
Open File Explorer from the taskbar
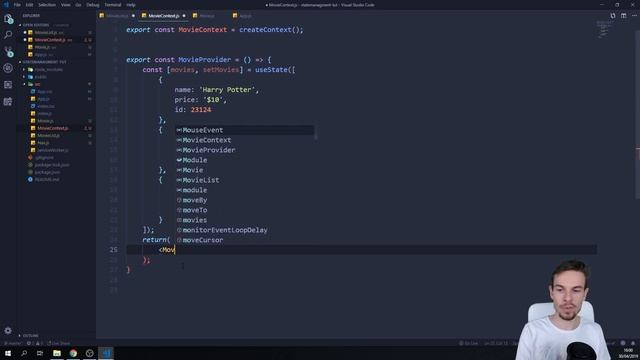point(57,353)
